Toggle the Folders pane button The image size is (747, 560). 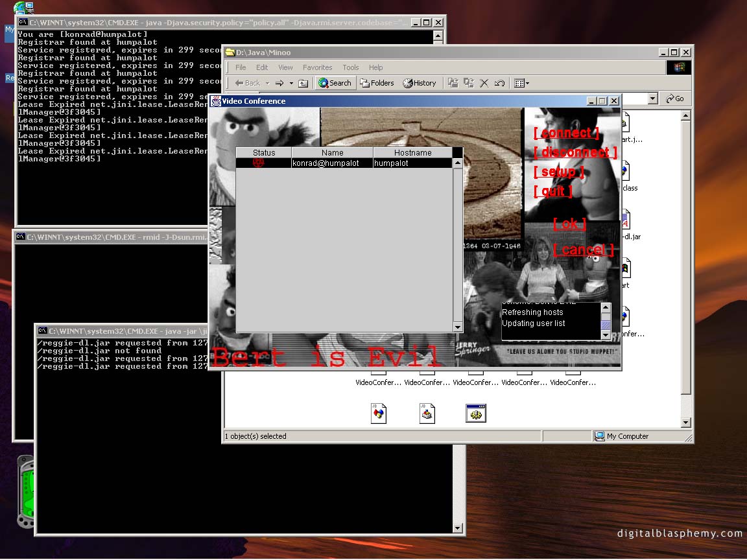pos(377,83)
